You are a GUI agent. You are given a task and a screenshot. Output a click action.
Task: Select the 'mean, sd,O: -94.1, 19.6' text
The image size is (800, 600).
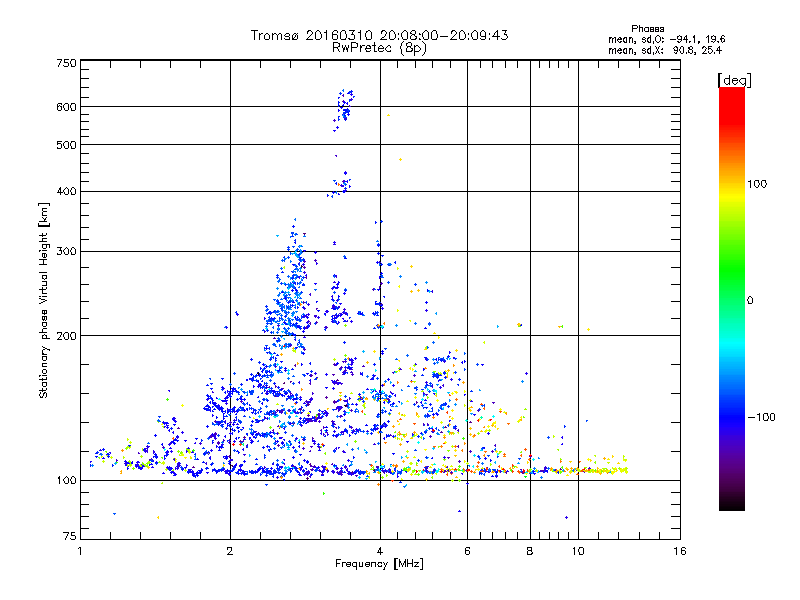(666, 39)
